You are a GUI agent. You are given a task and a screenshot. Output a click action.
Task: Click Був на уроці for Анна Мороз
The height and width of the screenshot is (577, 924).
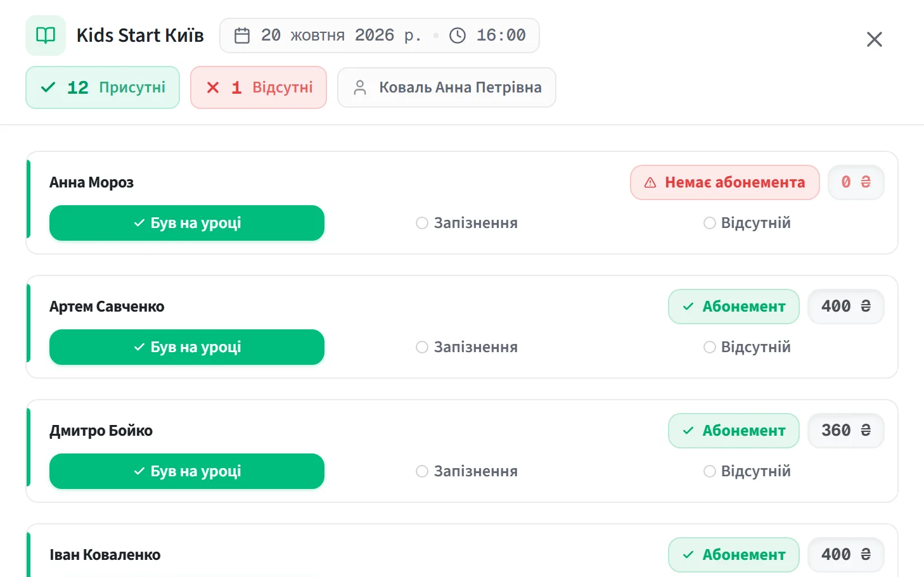click(187, 223)
